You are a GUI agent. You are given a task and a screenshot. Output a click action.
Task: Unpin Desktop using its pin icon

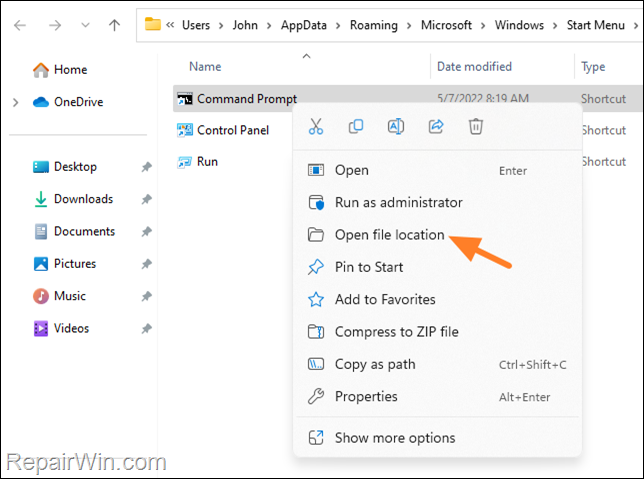click(147, 167)
